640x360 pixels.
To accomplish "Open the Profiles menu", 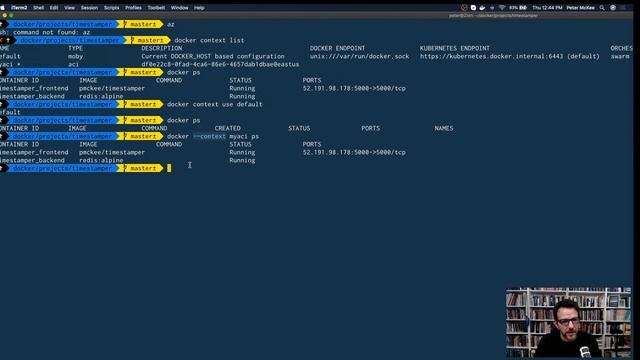I will 133,7.
